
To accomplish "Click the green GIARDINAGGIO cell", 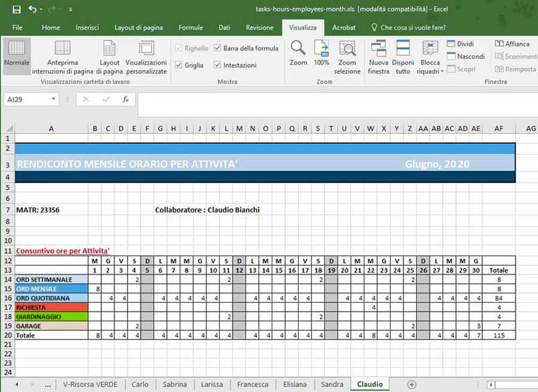I will (x=52, y=317).
